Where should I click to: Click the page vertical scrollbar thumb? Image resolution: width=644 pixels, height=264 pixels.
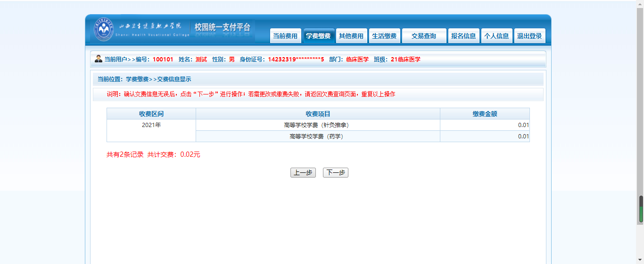tap(641, 209)
